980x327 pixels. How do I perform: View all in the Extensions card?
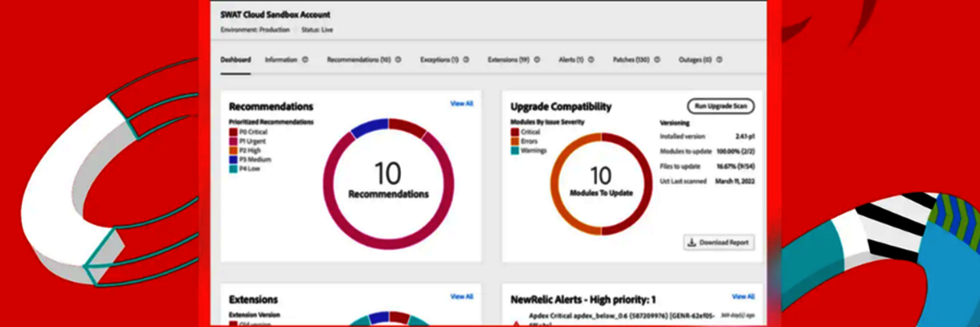pyautogui.click(x=461, y=297)
